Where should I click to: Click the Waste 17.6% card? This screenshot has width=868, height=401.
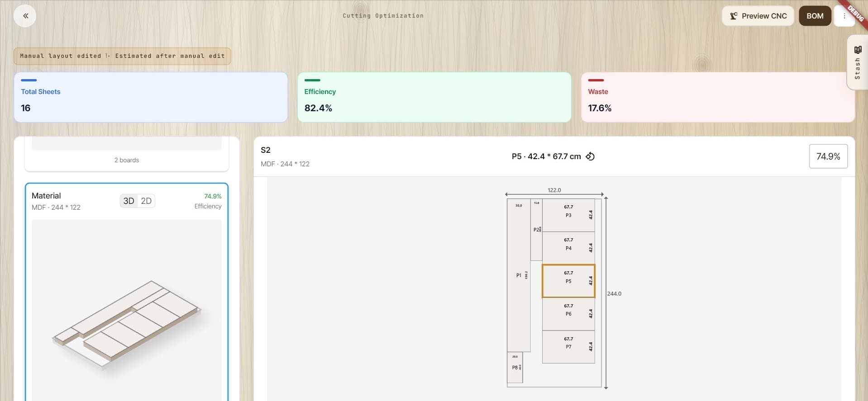point(718,97)
